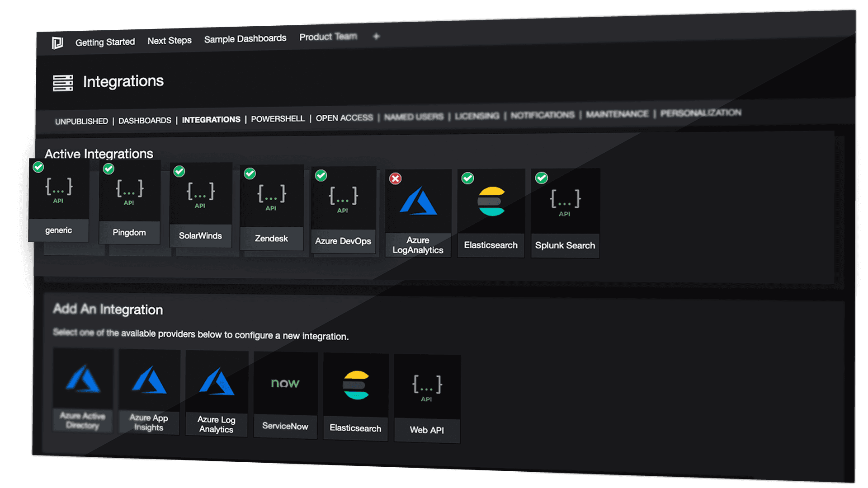Click green status check on Pingdom tile
Image resolution: width=868 pixels, height=488 pixels.
tap(108, 169)
